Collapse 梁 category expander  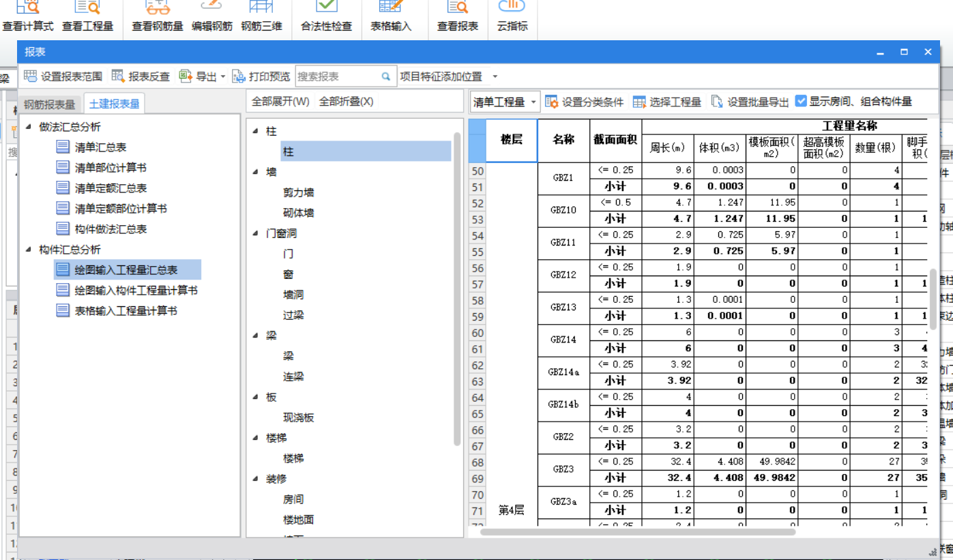click(x=255, y=336)
